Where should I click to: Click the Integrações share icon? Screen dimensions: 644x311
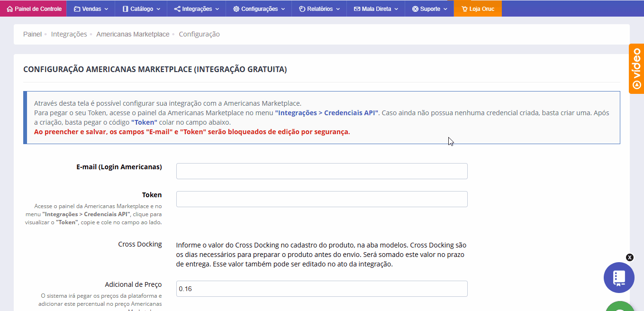pos(177,9)
